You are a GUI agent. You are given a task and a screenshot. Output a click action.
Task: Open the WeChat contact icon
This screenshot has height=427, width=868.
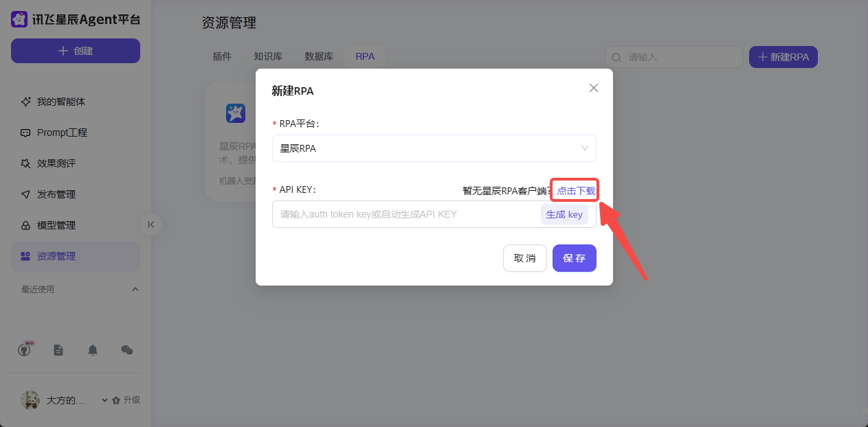[x=127, y=350]
